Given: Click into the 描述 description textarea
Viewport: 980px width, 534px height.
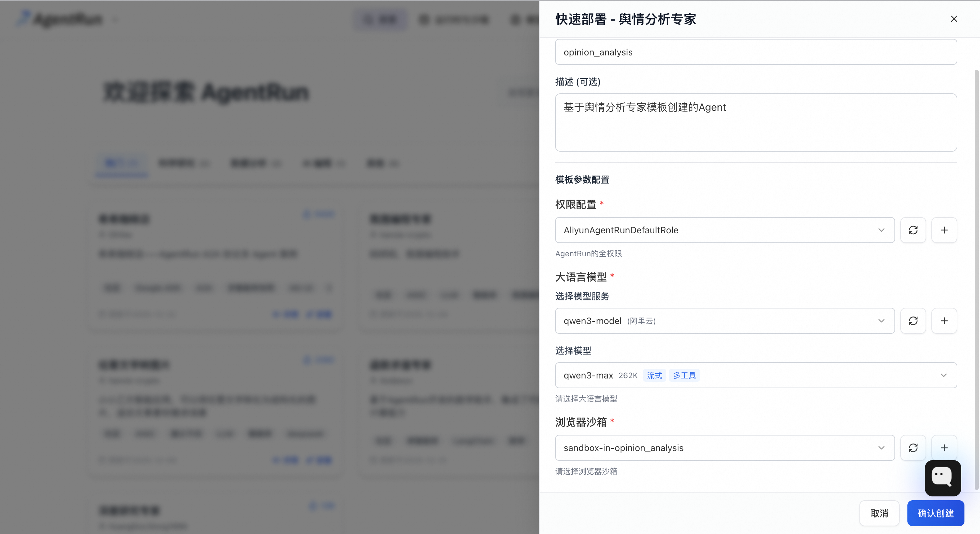Looking at the screenshot, I should (756, 122).
